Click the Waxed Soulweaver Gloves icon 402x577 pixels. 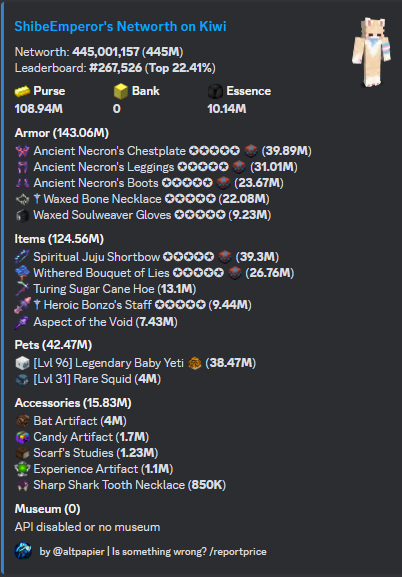pos(22,215)
